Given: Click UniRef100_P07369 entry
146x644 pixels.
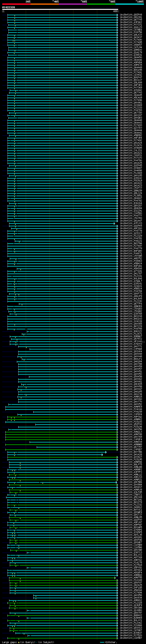Looking at the screenshot, I should coord(131,87).
